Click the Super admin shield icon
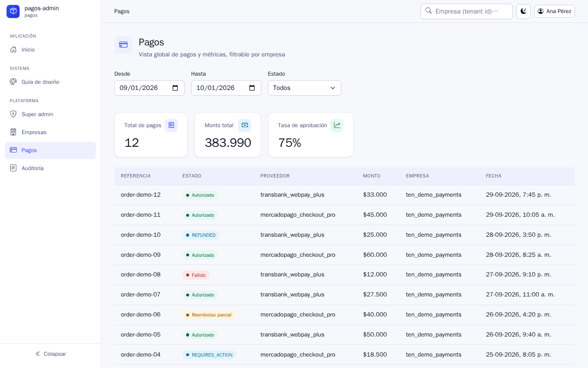The image size is (588, 368). [x=13, y=114]
